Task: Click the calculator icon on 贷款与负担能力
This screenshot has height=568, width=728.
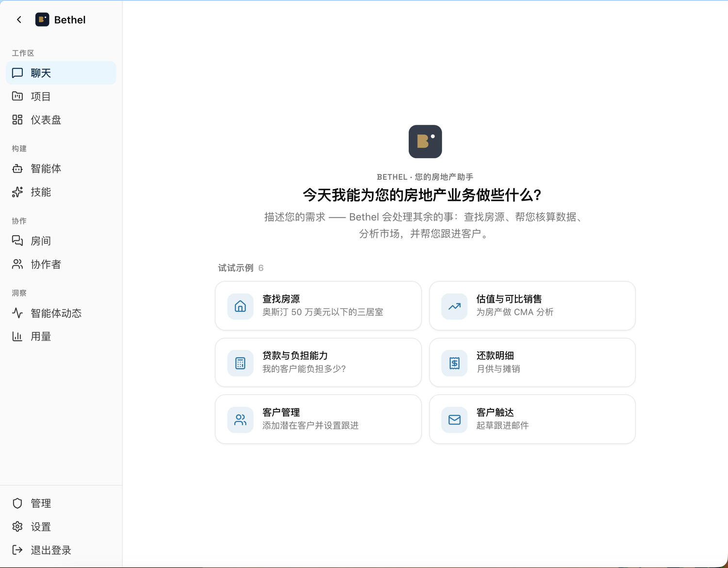Action: pos(240,363)
